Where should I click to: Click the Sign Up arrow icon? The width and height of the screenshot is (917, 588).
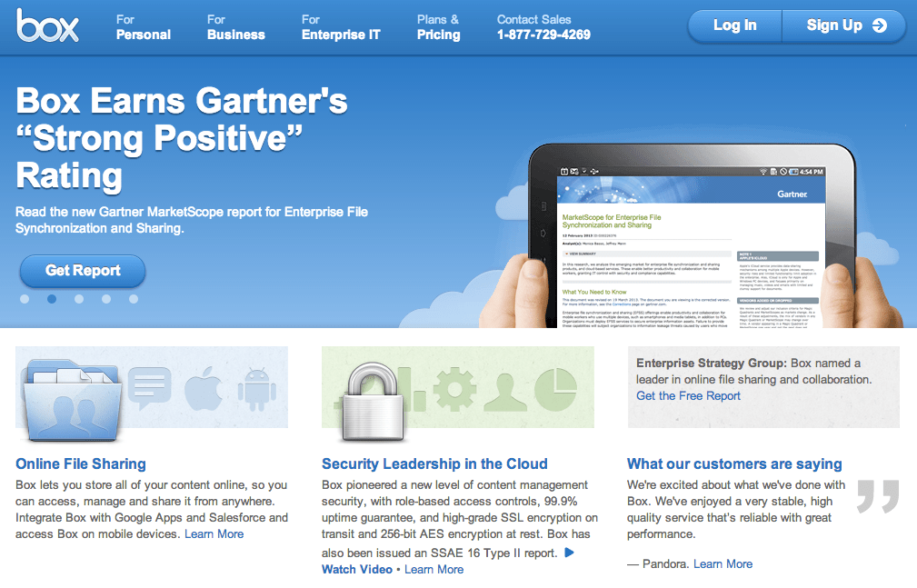[879, 25]
